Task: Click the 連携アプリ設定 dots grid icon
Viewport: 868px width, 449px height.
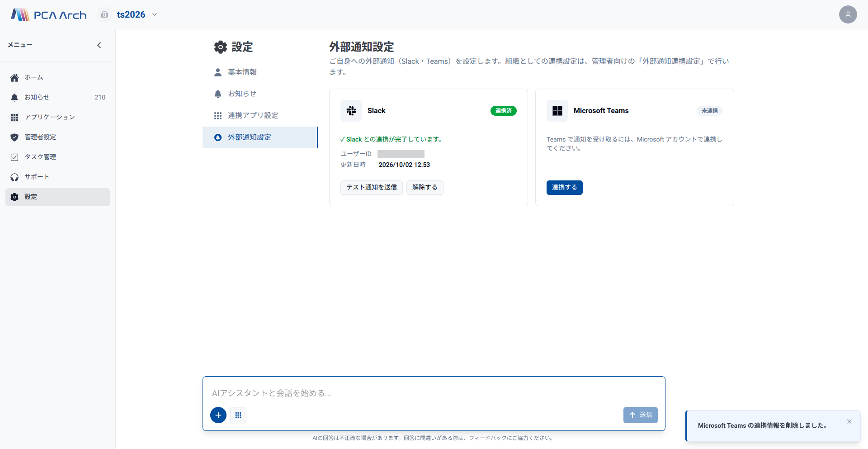Action: 218,116
